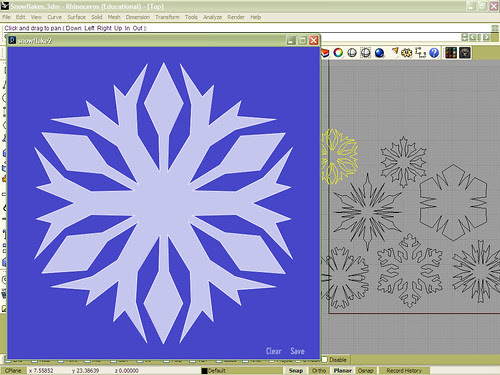Choose the In pan option

[x=127, y=28]
